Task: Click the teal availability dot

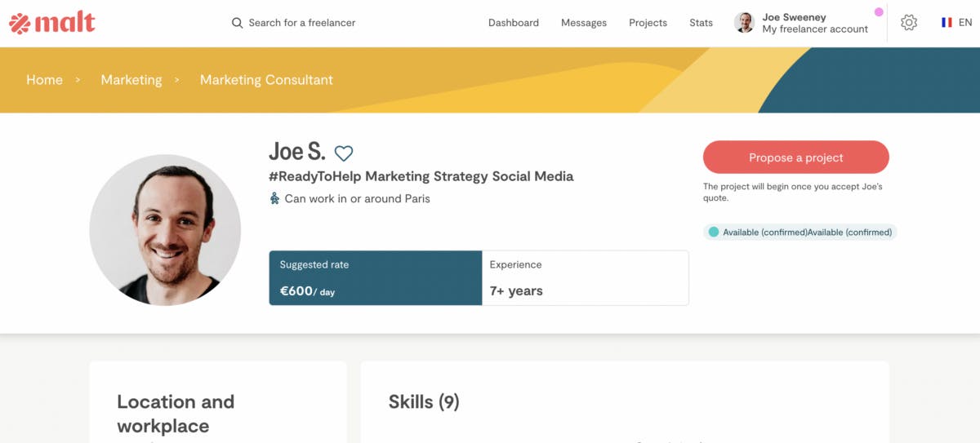Action: click(714, 233)
